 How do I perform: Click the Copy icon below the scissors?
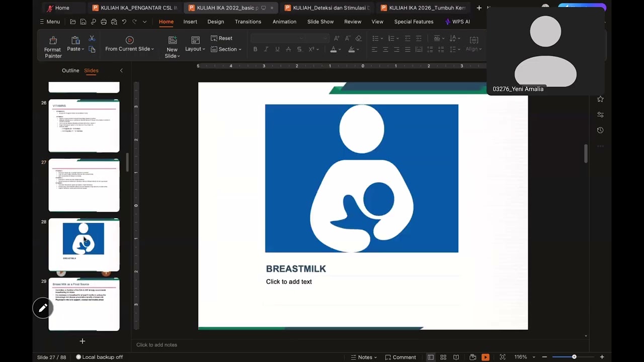(x=92, y=49)
